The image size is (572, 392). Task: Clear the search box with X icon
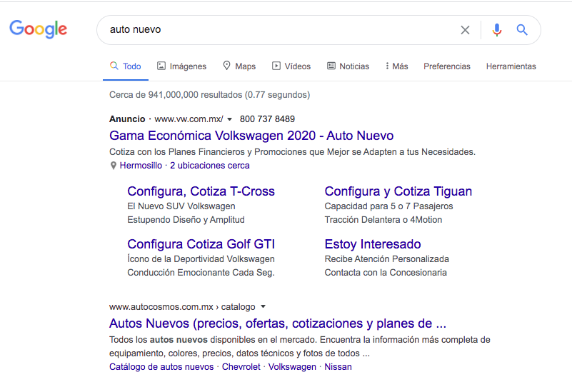[465, 30]
